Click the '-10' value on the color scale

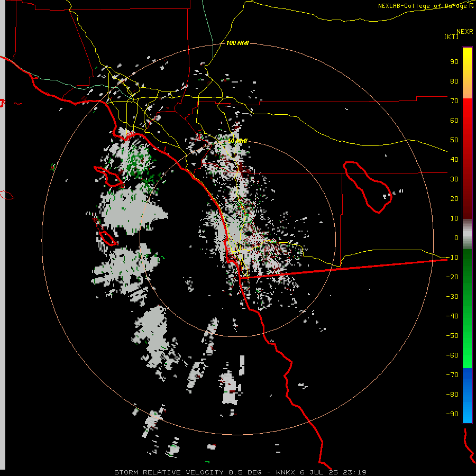[452, 258]
